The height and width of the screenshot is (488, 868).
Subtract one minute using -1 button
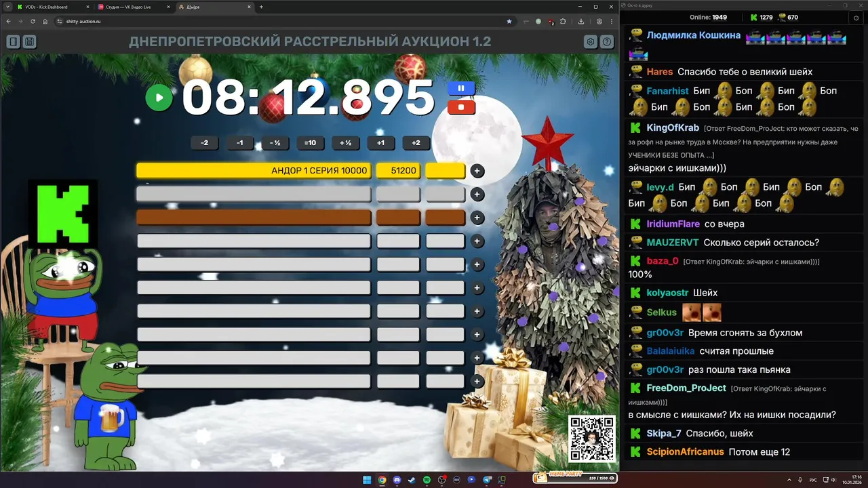click(239, 143)
